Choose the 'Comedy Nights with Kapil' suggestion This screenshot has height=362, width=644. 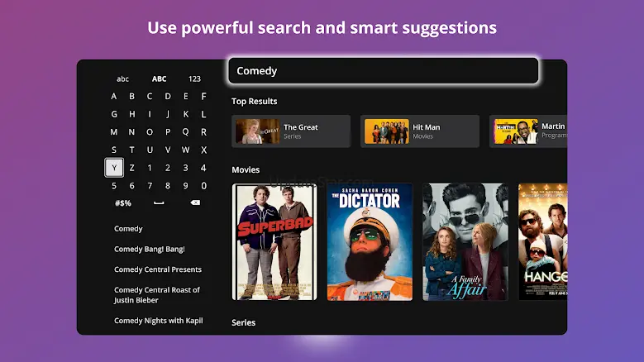click(x=159, y=321)
